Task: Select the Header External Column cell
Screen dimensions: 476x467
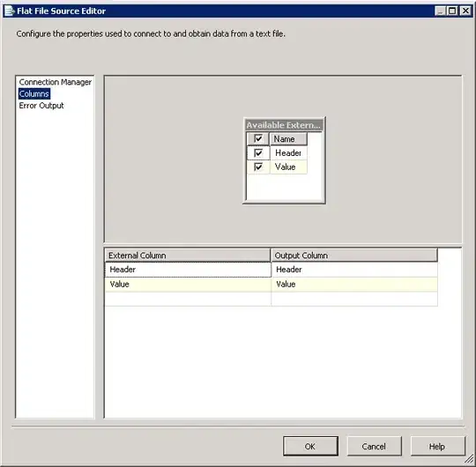Action: 188,270
